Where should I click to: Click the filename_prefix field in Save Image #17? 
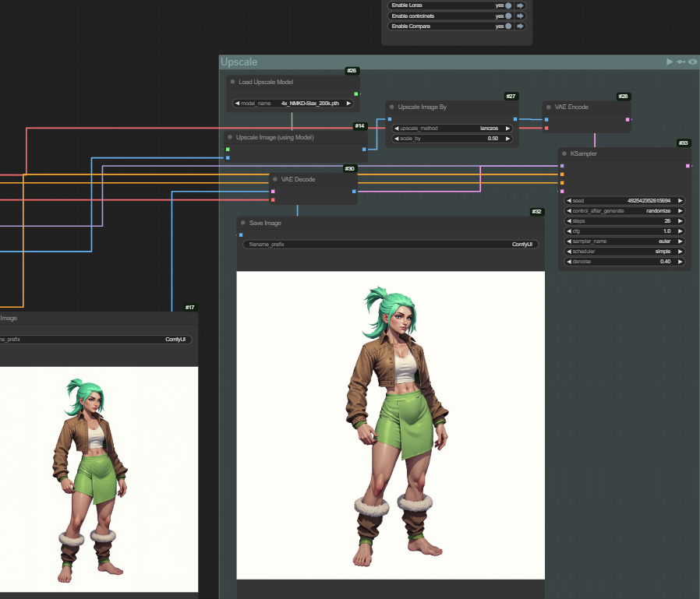[96, 340]
